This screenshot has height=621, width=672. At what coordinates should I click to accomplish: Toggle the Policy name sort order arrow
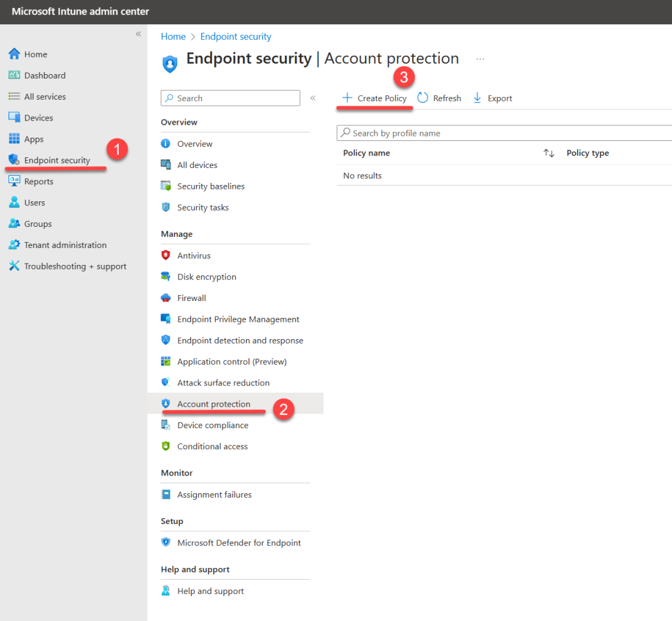(x=550, y=153)
